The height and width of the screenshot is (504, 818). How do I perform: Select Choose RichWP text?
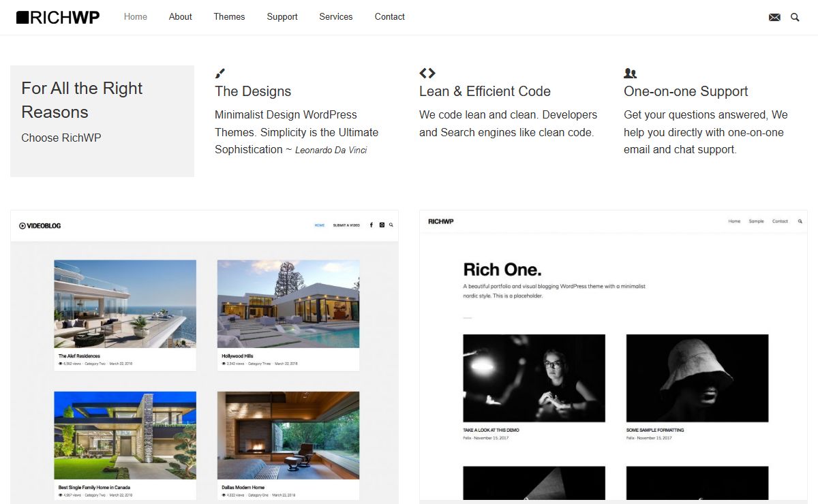pos(61,138)
